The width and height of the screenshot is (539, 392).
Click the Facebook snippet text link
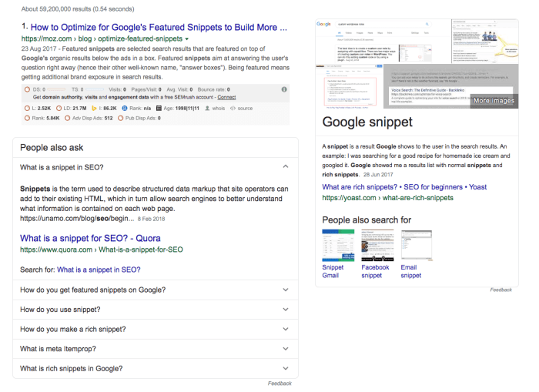(375, 271)
